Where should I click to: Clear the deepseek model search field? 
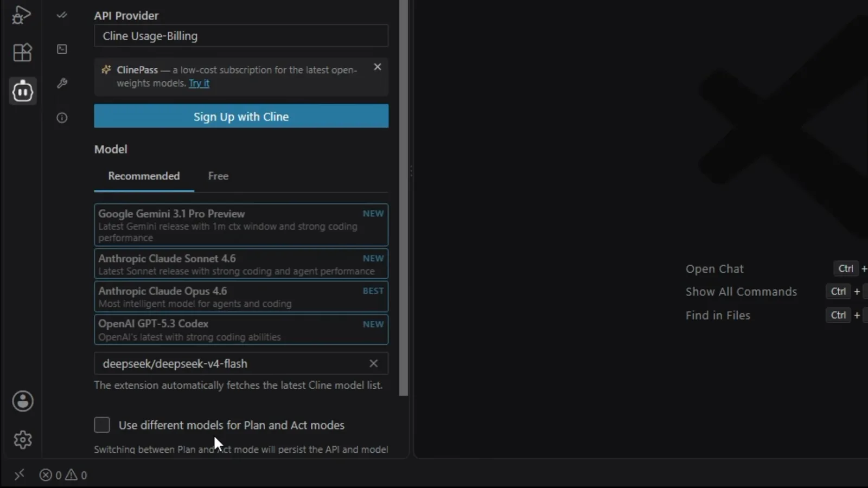tap(374, 363)
